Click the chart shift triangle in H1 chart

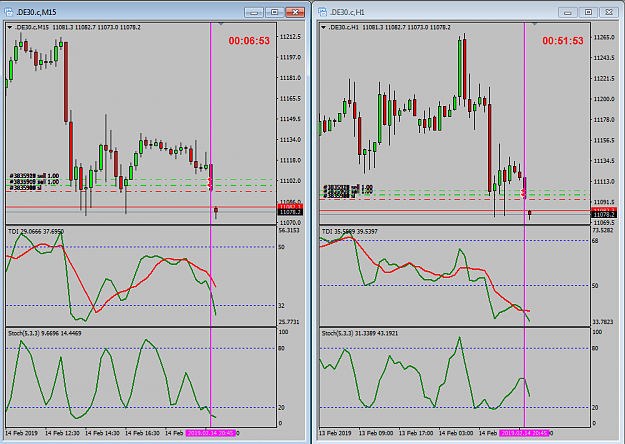click(534, 24)
